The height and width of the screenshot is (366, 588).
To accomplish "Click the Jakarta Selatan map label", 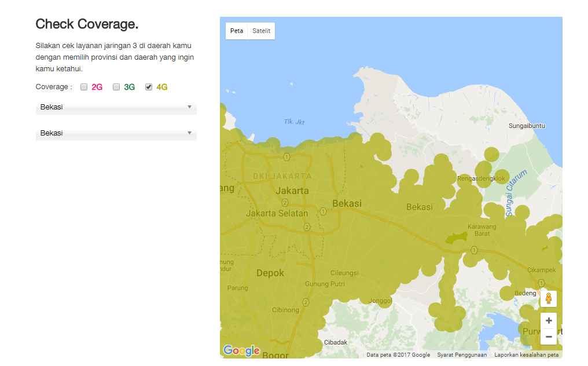I will coord(277,213).
